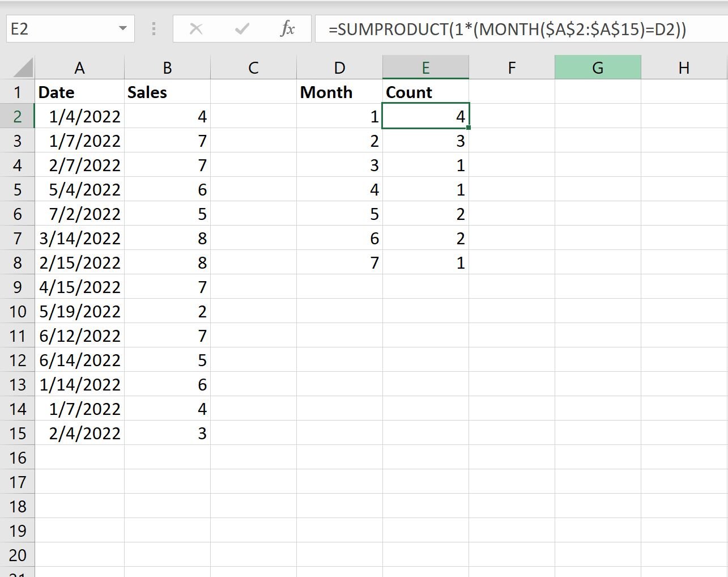The height and width of the screenshot is (577, 728).
Task: Click the Date header cell
Action: [x=79, y=92]
